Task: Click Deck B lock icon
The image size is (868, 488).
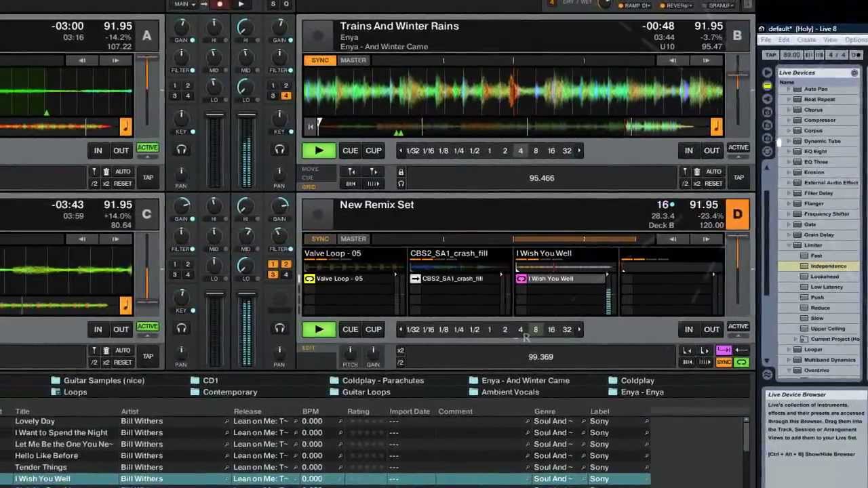Action: pyautogui.click(x=401, y=172)
